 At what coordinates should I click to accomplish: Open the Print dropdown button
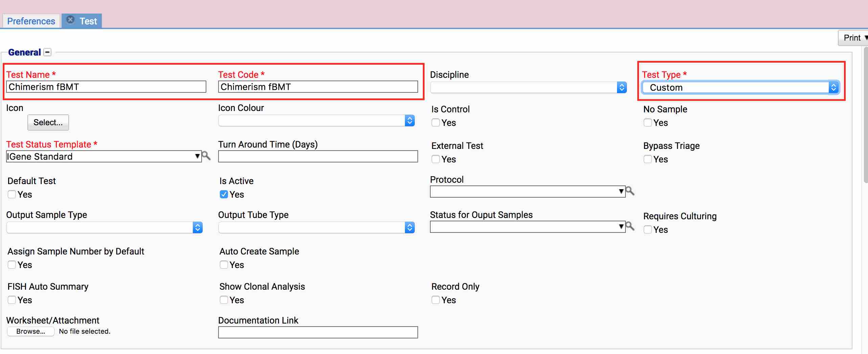(x=853, y=38)
